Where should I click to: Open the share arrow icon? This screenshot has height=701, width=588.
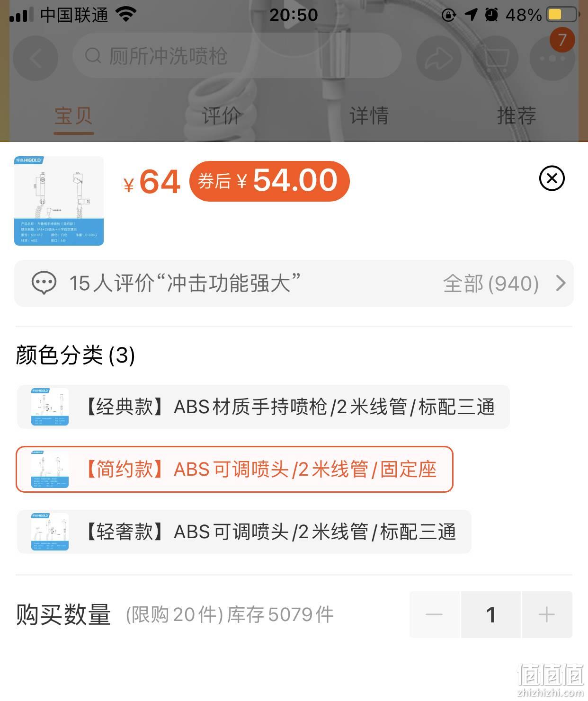point(438,58)
